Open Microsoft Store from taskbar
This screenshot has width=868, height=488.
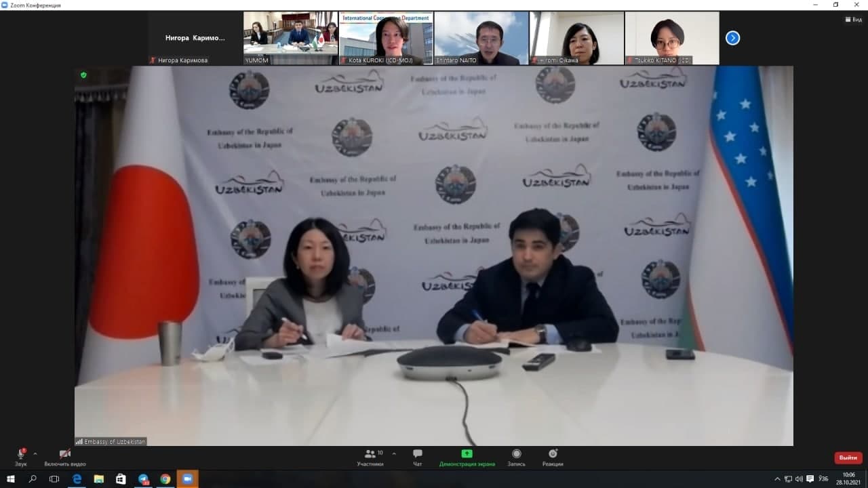(121, 479)
